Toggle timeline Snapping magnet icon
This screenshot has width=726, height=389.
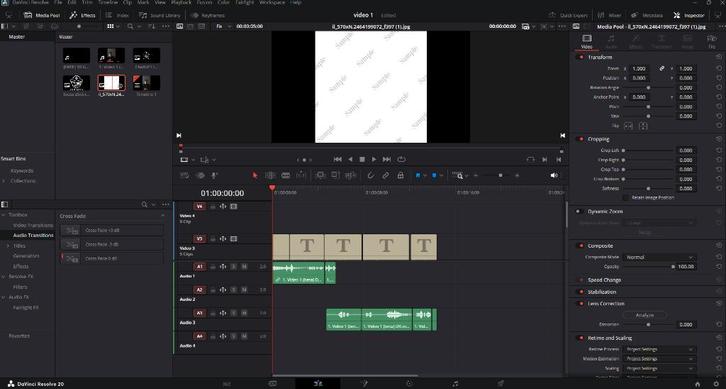pyautogui.click(x=370, y=176)
